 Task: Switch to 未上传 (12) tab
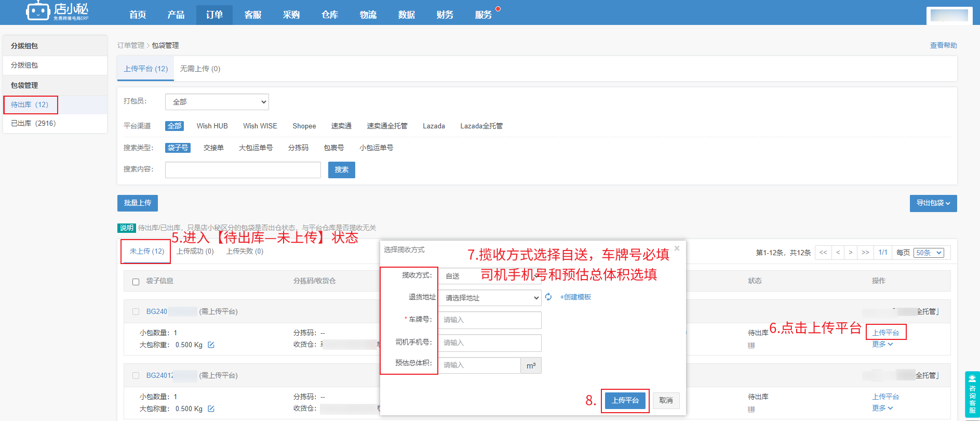(x=147, y=251)
